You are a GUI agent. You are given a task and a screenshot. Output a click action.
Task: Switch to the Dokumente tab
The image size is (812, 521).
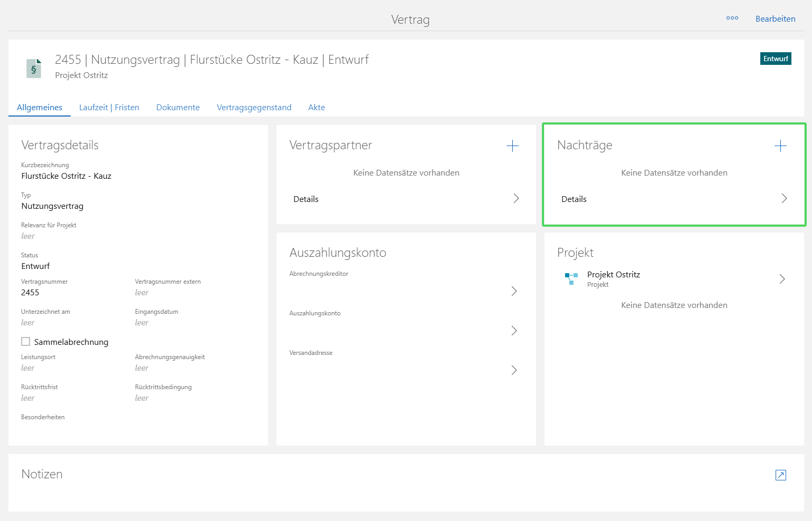(178, 108)
